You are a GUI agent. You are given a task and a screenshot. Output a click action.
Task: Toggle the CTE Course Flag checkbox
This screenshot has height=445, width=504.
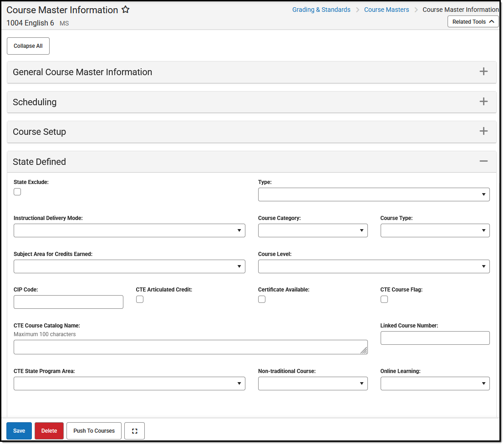[384, 299]
